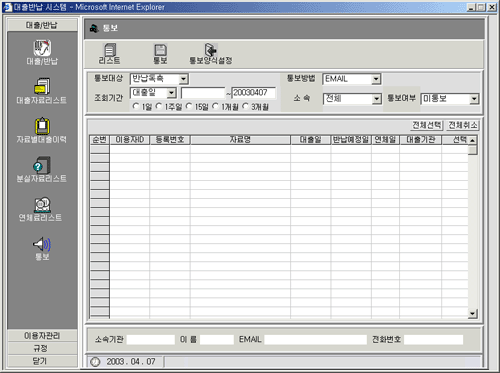Viewport: 500px width, 373px height.
Task: Switch to the 규정 sidebar tab
Action: [x=42, y=348]
